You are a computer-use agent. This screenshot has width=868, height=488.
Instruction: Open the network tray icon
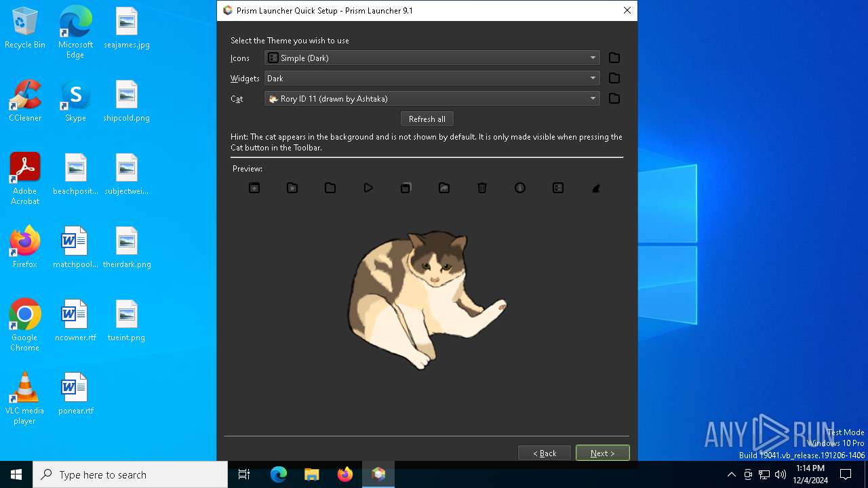(x=764, y=474)
